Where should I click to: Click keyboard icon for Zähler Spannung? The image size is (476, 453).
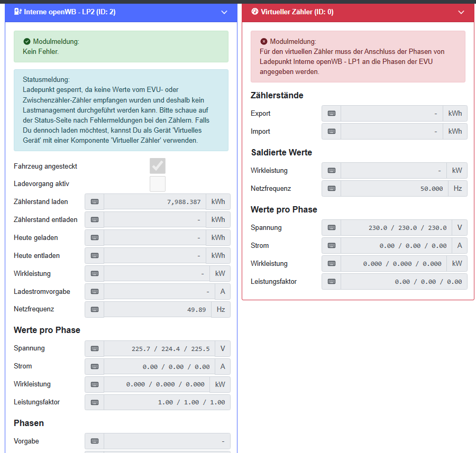tap(332, 228)
